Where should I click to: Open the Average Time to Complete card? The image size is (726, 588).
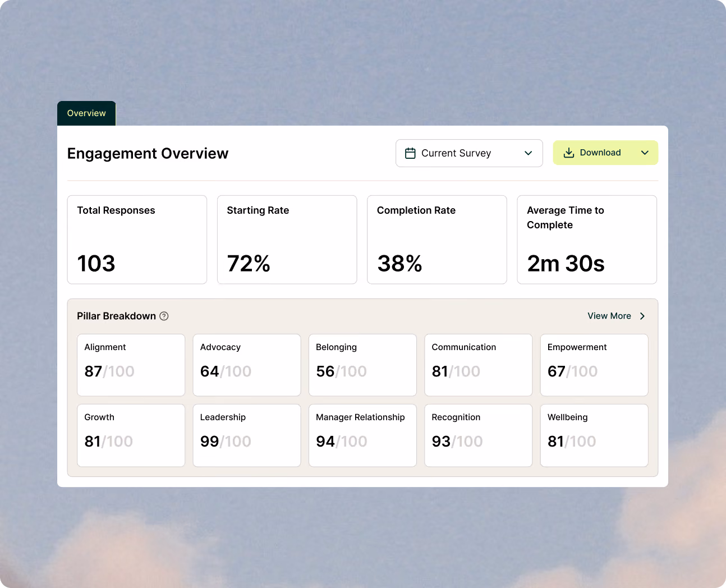point(587,240)
